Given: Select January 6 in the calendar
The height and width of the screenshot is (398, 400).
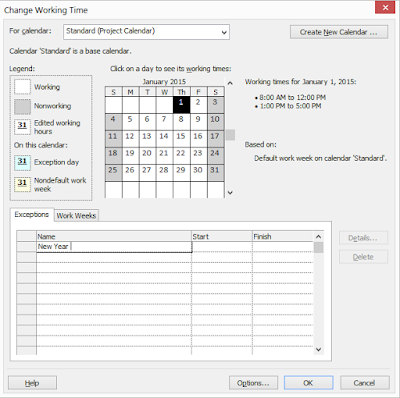Looking at the screenshot, I should (x=147, y=122).
